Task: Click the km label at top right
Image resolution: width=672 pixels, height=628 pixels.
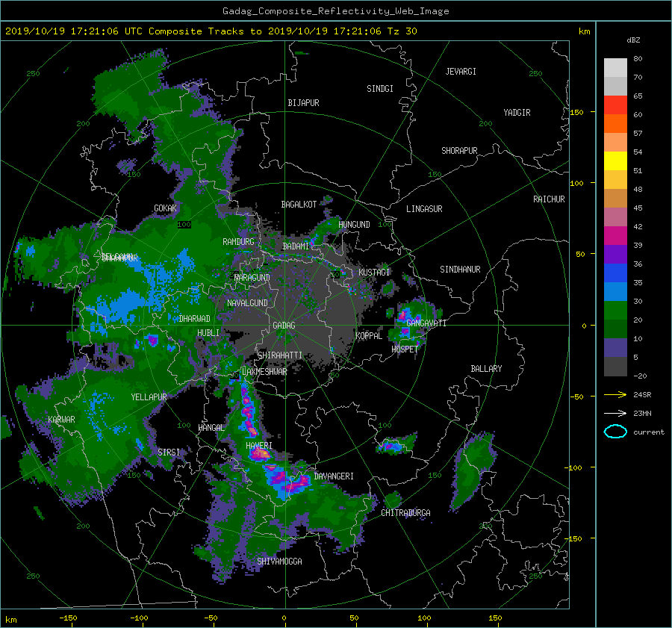Action: click(584, 31)
